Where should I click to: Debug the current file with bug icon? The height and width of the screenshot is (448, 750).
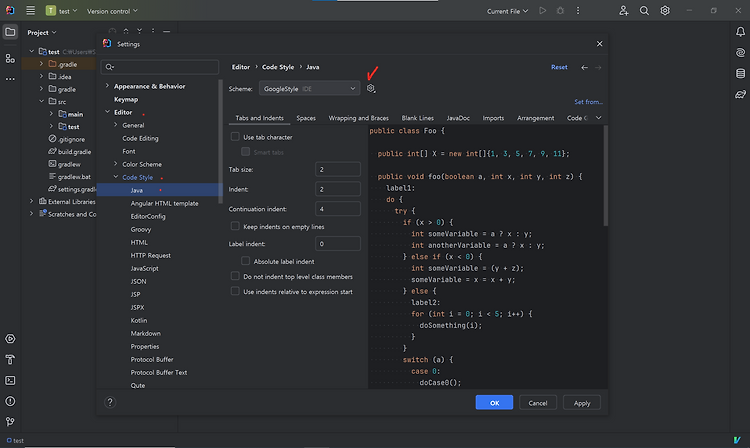tap(560, 11)
